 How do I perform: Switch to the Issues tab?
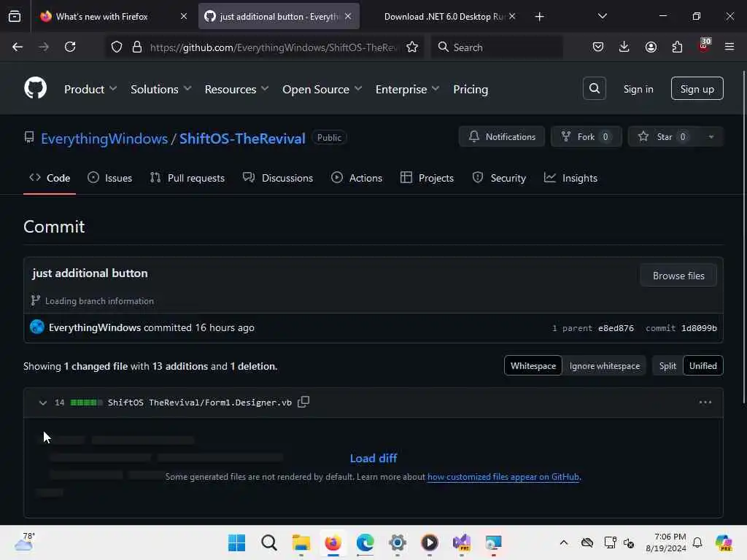pos(110,178)
